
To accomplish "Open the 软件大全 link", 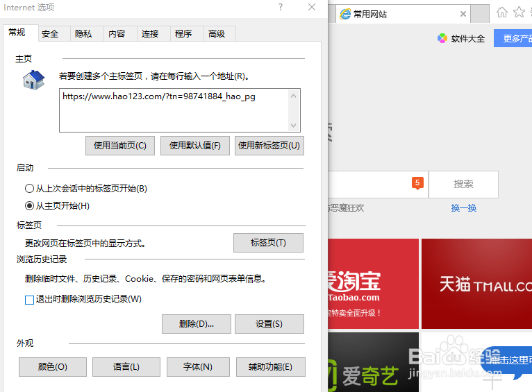I will [x=468, y=39].
